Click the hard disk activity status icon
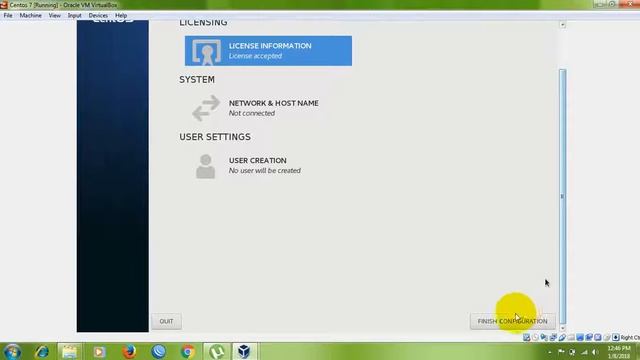Image resolution: width=640 pixels, height=360 pixels. pos(527,338)
